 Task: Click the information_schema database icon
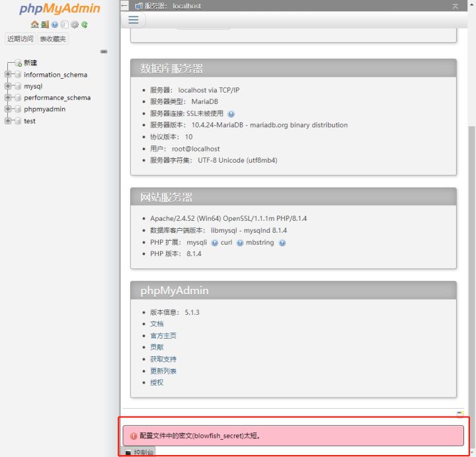tap(18, 74)
